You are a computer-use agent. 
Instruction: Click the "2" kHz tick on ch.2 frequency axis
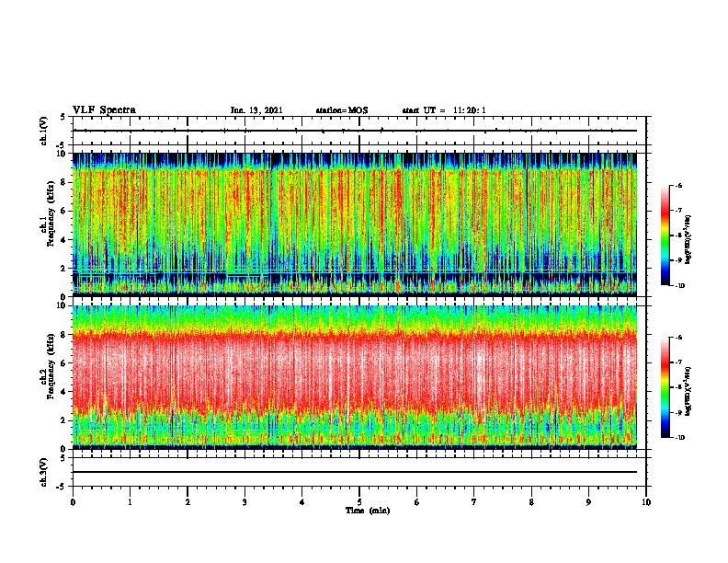(63, 420)
